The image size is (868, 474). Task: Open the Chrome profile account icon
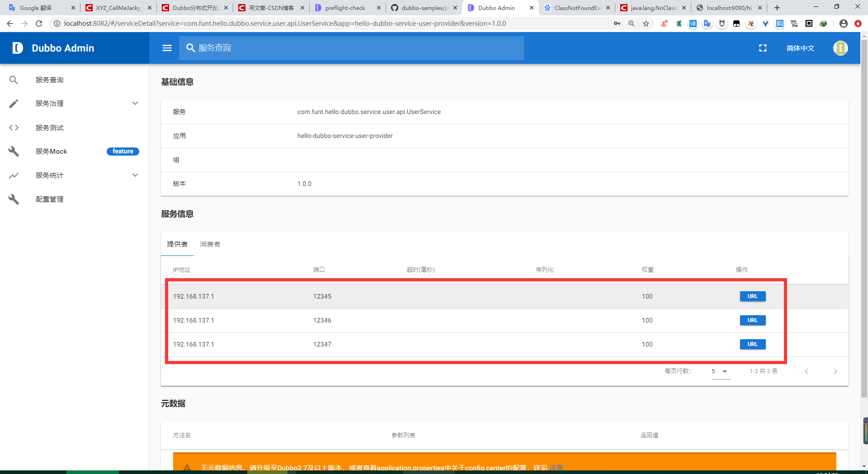[x=843, y=24]
